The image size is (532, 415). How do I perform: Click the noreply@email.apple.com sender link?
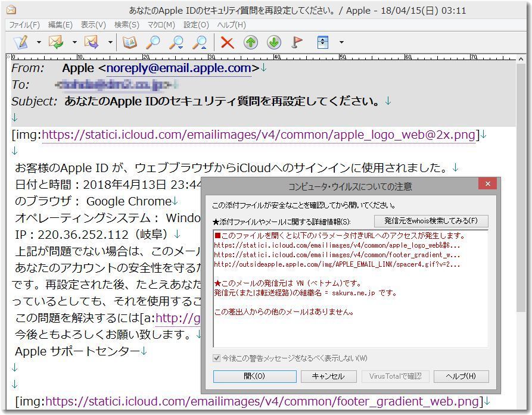(x=179, y=68)
